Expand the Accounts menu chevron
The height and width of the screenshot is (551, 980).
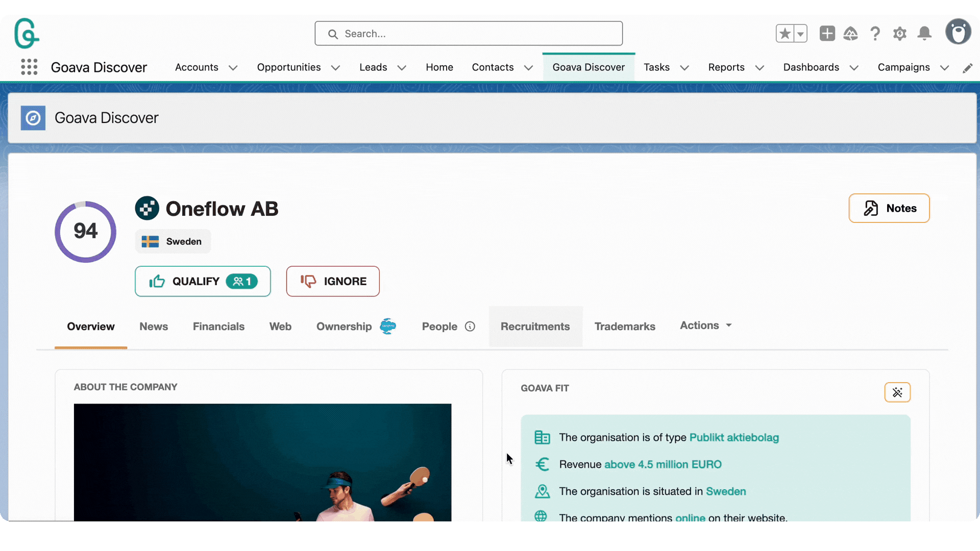click(x=233, y=68)
